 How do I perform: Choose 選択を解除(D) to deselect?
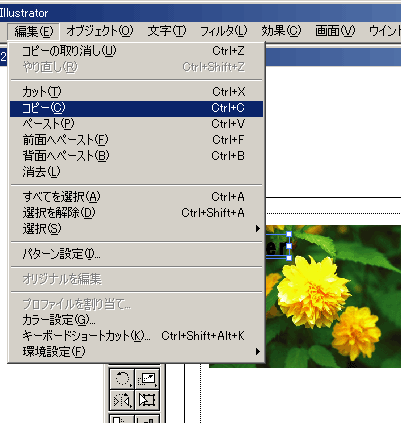[136, 213]
